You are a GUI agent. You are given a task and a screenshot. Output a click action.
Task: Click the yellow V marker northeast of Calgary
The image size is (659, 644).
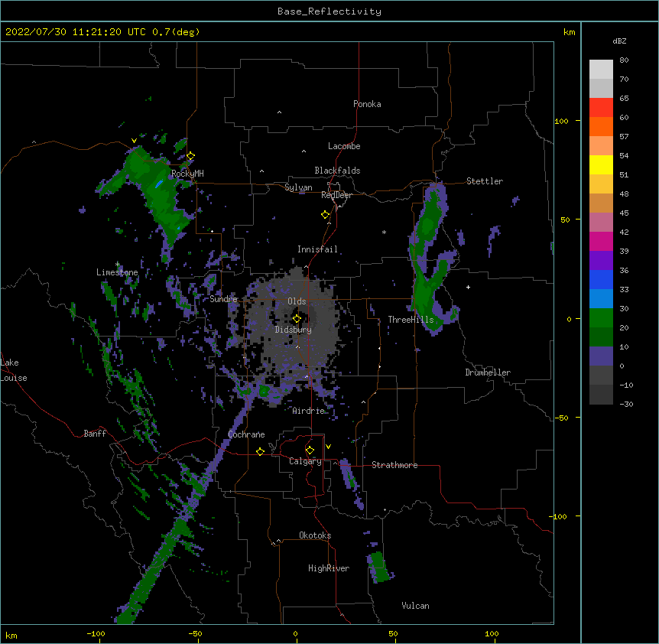328,446
